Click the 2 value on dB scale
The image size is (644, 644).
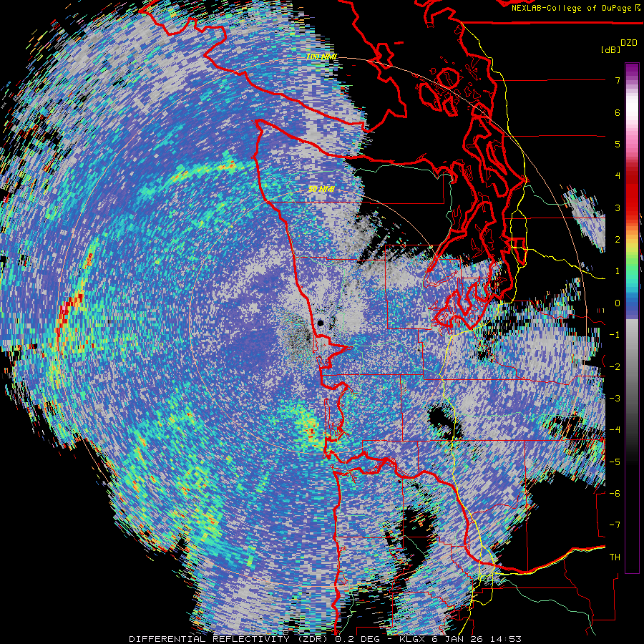618,240
